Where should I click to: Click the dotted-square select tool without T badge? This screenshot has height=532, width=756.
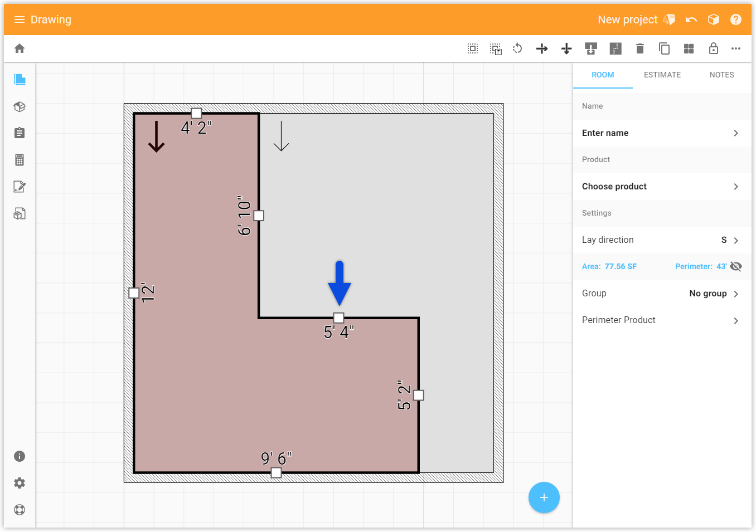pyautogui.click(x=473, y=48)
